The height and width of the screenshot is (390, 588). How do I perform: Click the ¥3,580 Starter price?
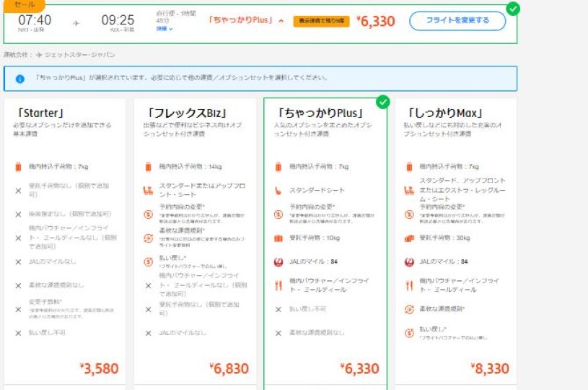coord(99,368)
